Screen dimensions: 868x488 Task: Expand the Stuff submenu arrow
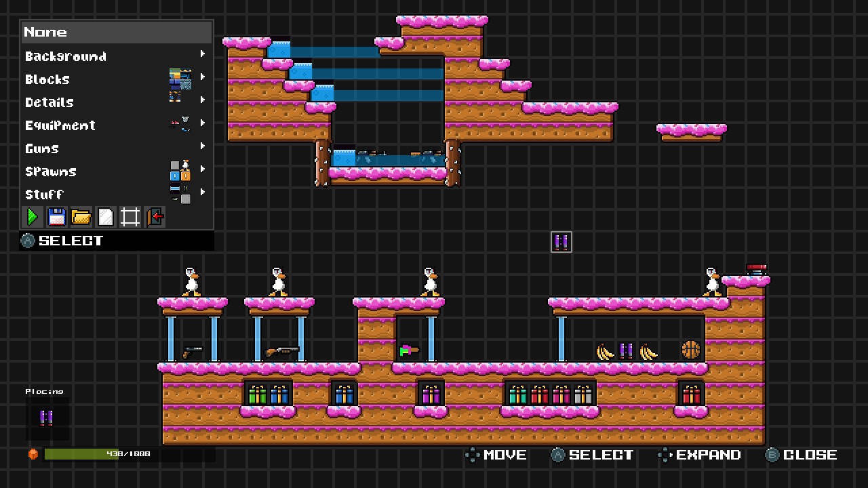click(x=202, y=192)
